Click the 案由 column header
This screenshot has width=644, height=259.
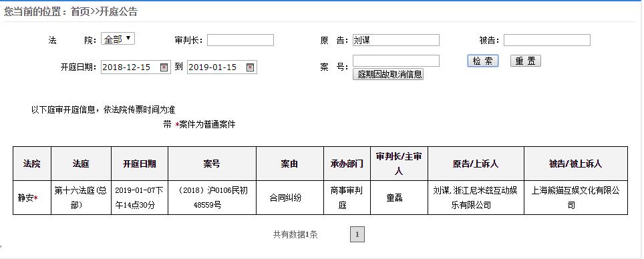pyautogui.click(x=289, y=164)
